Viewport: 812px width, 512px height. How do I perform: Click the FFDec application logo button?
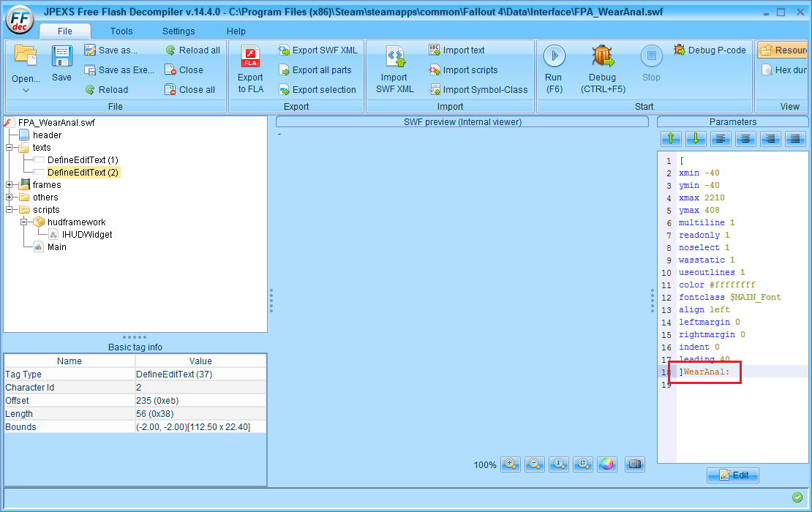[x=20, y=21]
